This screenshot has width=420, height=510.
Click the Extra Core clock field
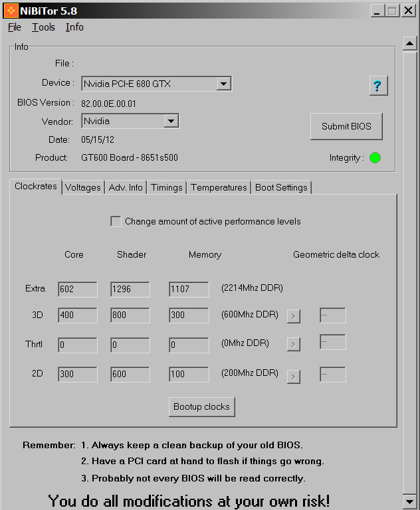(77, 289)
